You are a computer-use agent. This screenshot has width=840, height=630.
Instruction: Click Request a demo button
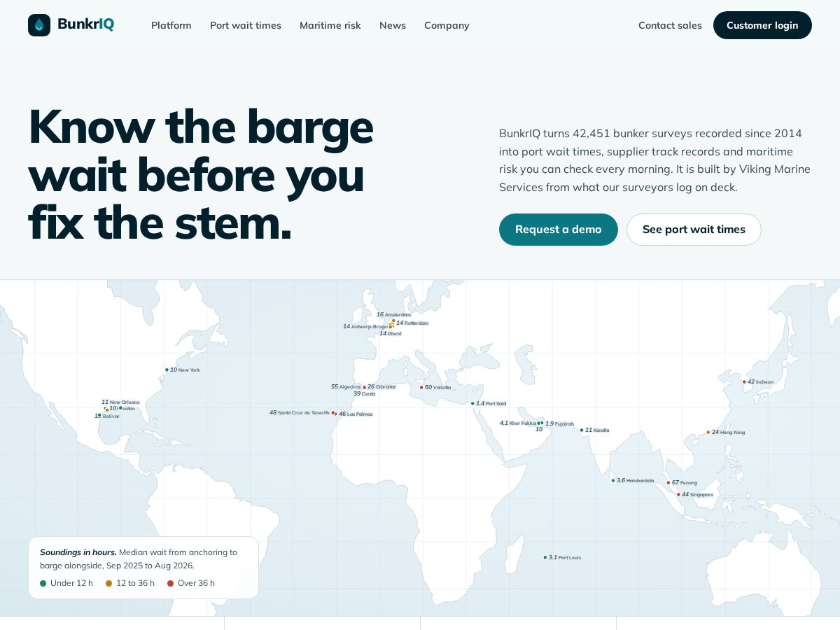coord(559,230)
